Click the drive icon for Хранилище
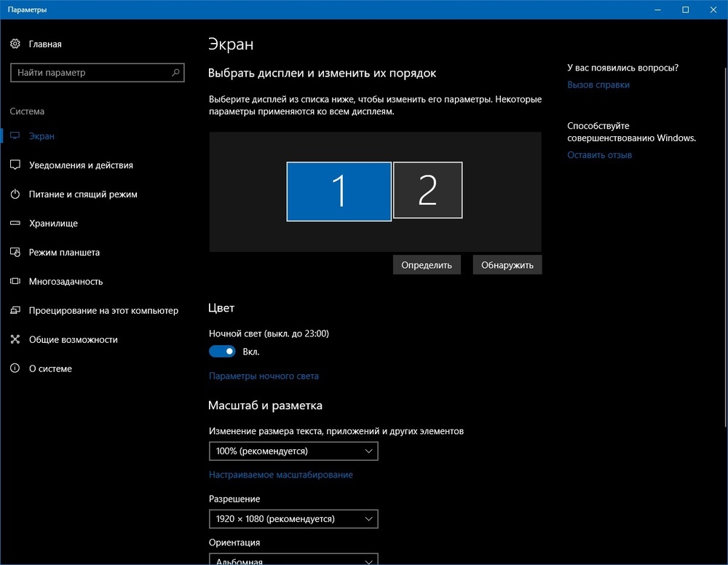 tap(15, 223)
